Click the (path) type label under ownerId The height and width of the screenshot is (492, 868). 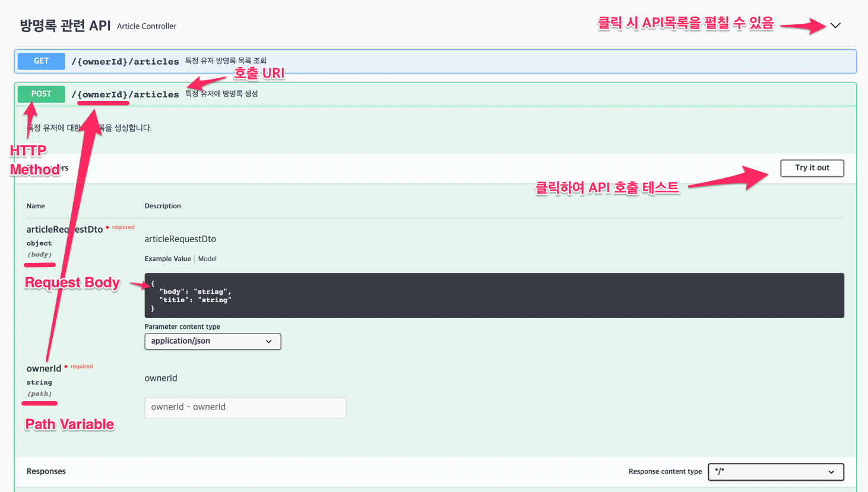tap(40, 393)
